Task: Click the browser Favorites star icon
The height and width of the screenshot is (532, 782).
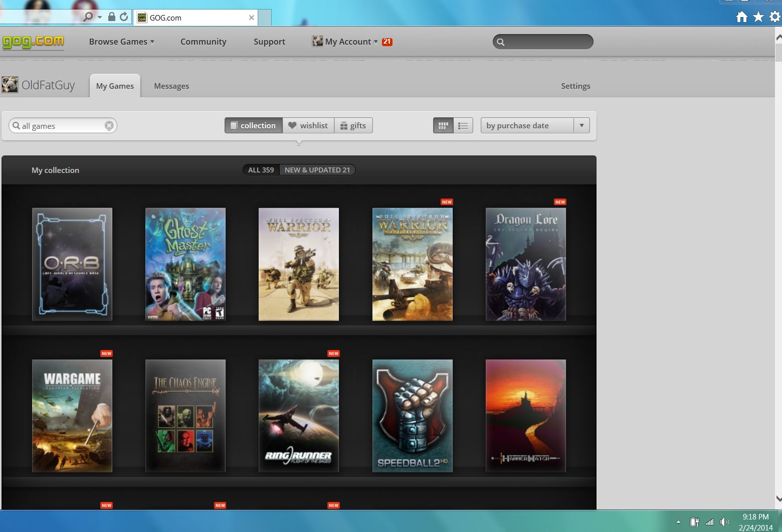Action: (758, 17)
